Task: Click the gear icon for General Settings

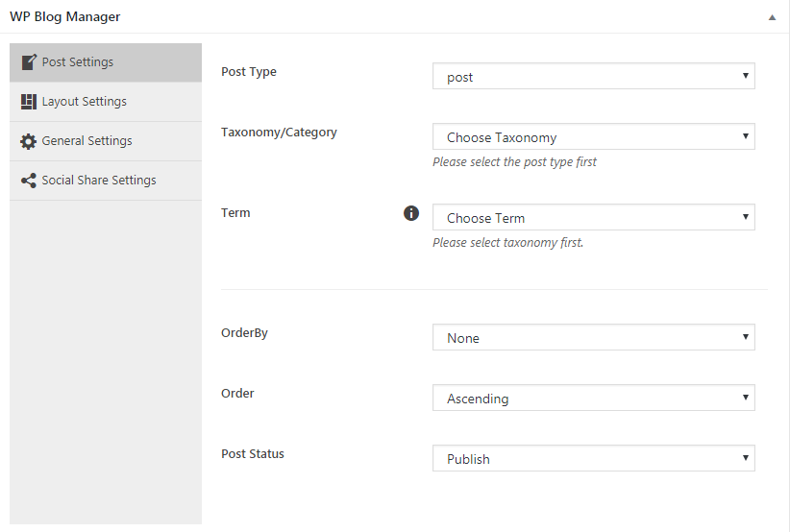Action: coord(29,141)
